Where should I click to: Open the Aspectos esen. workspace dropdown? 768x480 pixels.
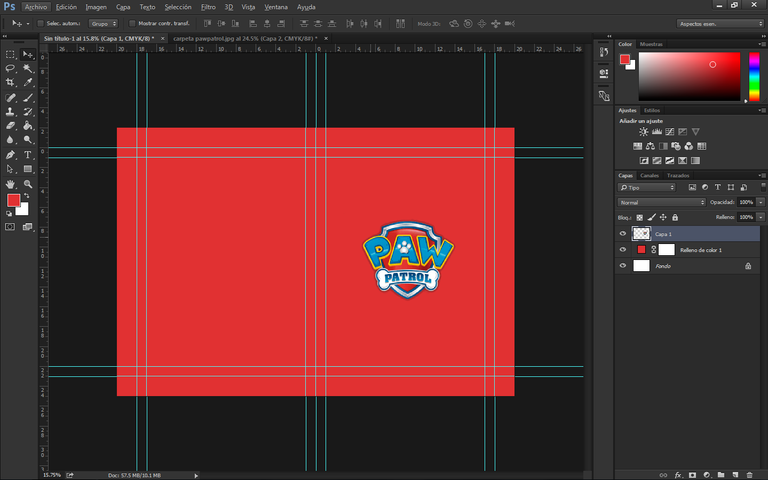point(720,24)
